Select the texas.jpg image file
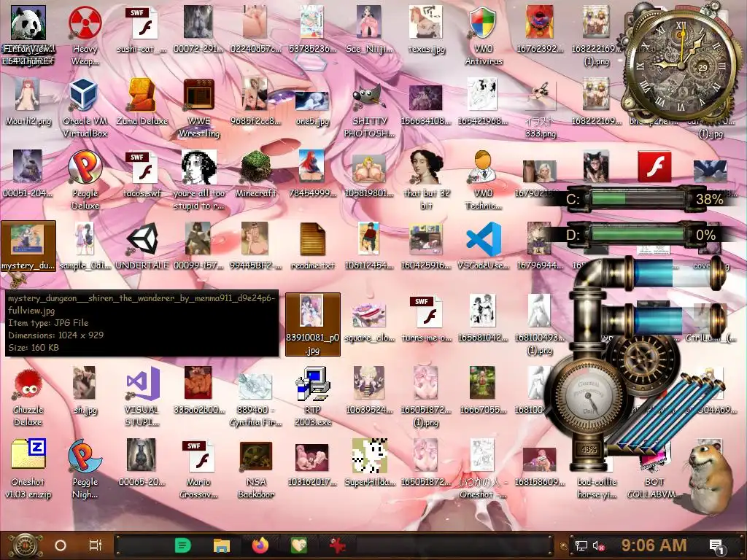Viewport: 747px width, 560px height. tap(426, 30)
